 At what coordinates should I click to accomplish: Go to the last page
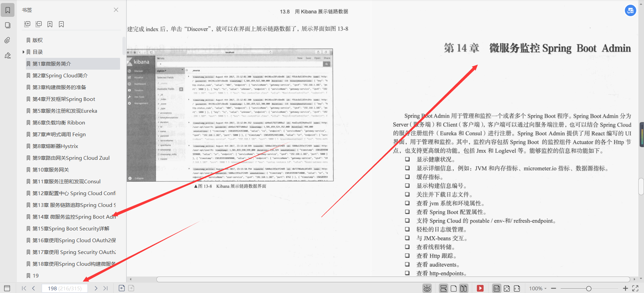[x=106, y=288]
